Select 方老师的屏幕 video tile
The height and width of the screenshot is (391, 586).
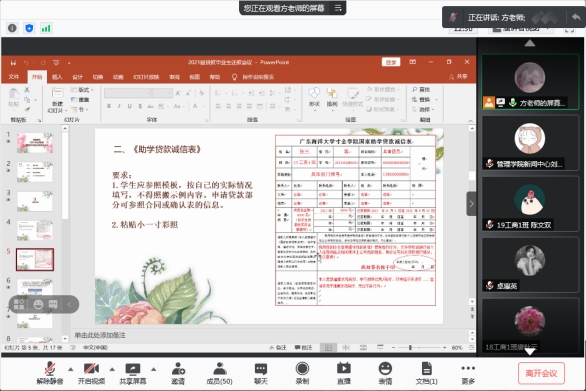(530, 81)
